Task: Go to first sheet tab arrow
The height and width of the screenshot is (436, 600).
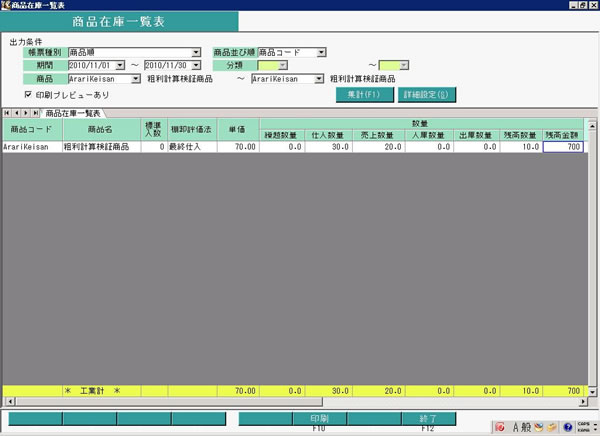Action: tap(7, 113)
